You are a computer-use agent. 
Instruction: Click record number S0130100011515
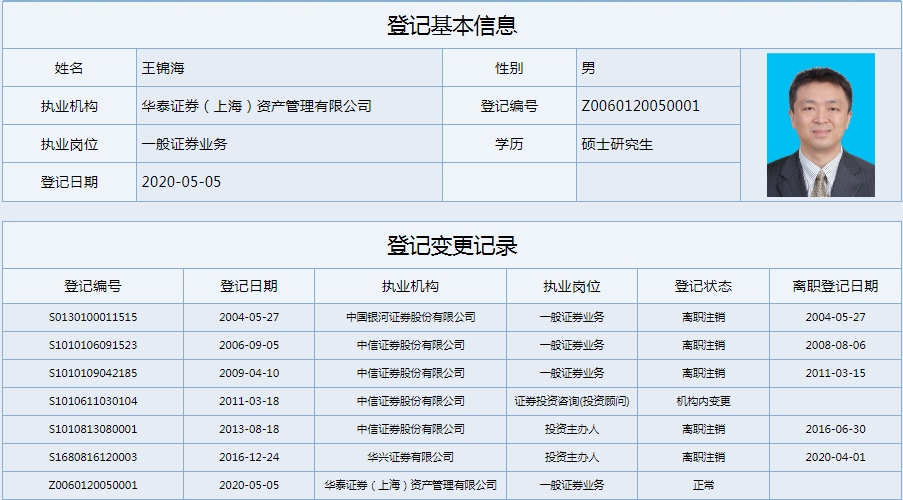(93, 317)
